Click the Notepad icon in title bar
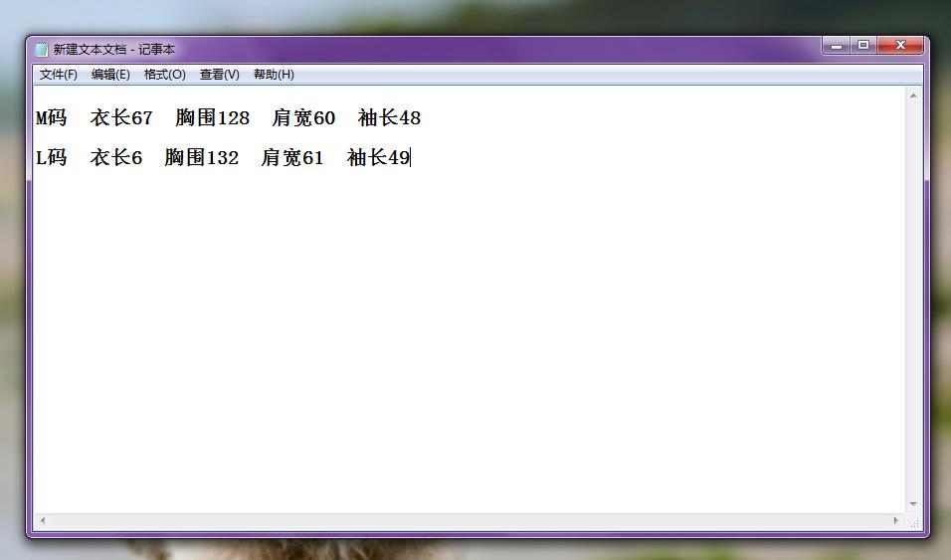Screen dimensions: 951x560 pos(41,49)
